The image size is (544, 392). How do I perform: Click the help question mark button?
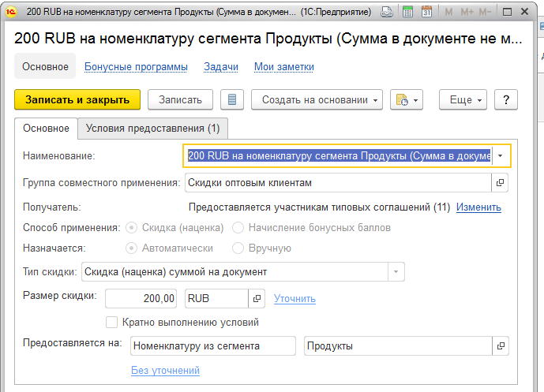tap(506, 100)
